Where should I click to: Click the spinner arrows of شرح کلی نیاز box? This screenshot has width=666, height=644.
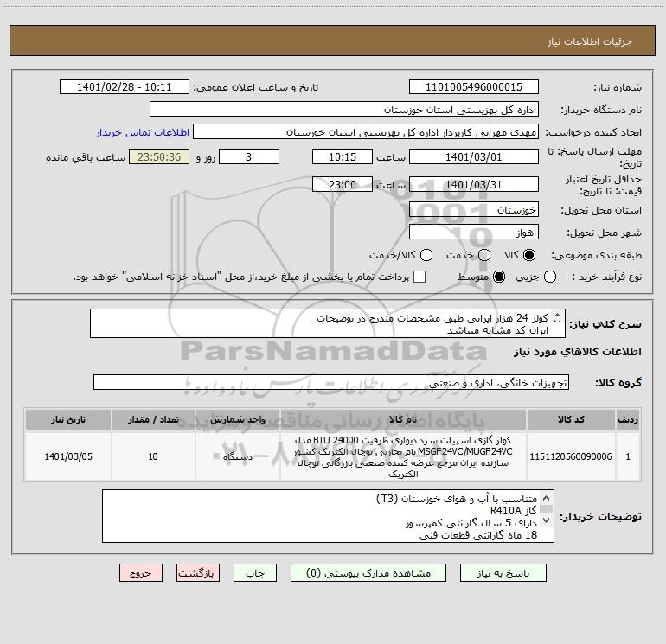pos(558,317)
